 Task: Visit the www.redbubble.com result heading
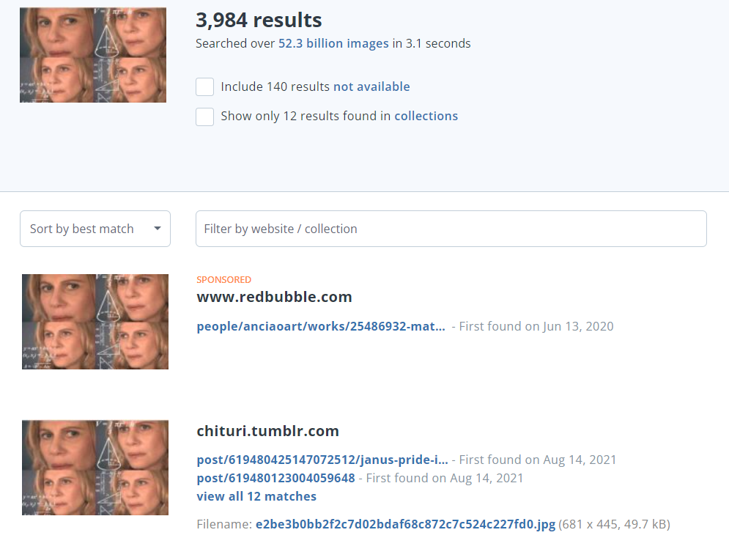point(274,297)
